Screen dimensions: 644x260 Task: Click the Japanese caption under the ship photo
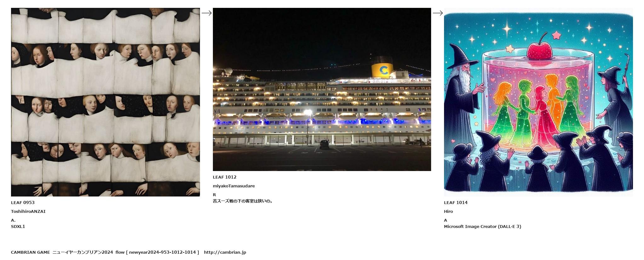tap(243, 201)
